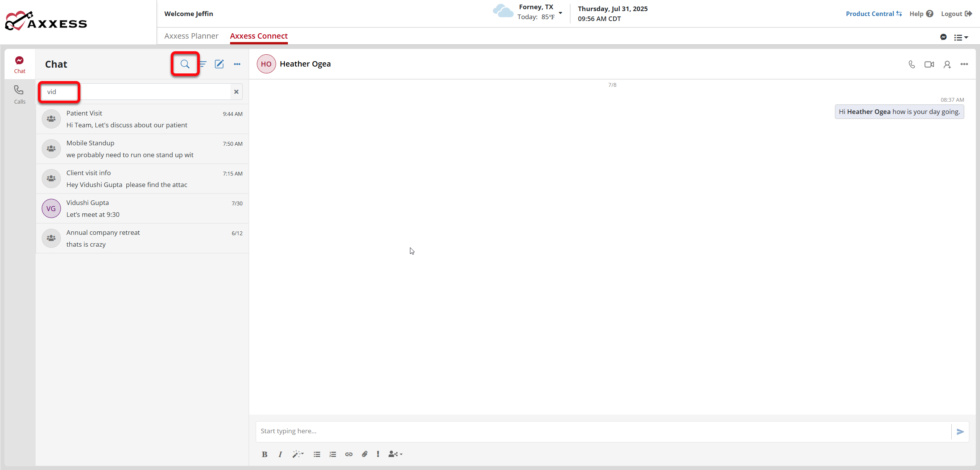Start a video call with Heather Ogea
Image resolution: width=980 pixels, height=470 pixels.
(x=929, y=64)
